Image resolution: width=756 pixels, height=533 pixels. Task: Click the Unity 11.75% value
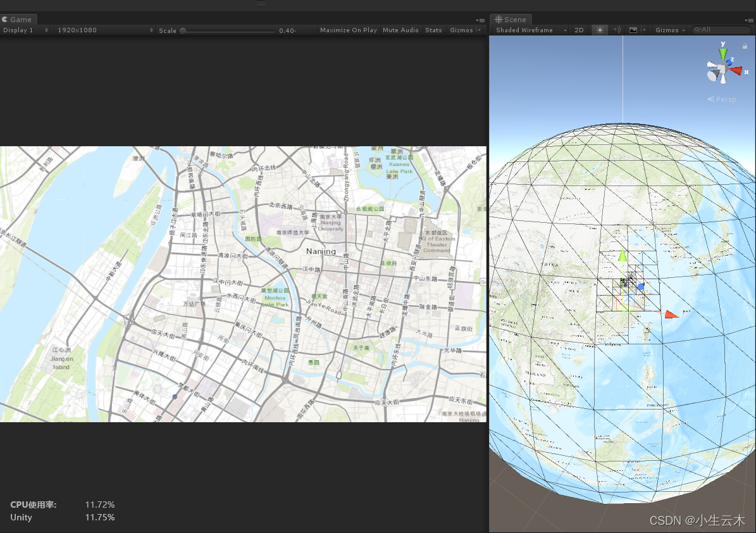click(100, 517)
